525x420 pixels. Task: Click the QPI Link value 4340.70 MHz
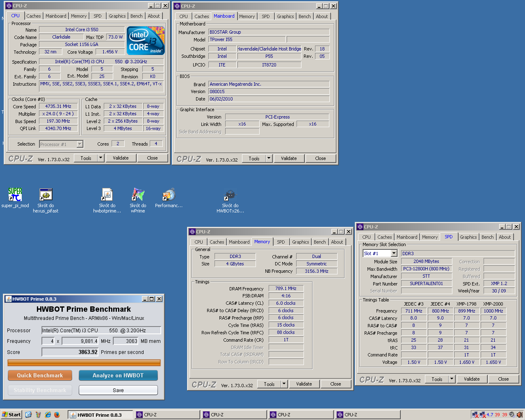58,128
